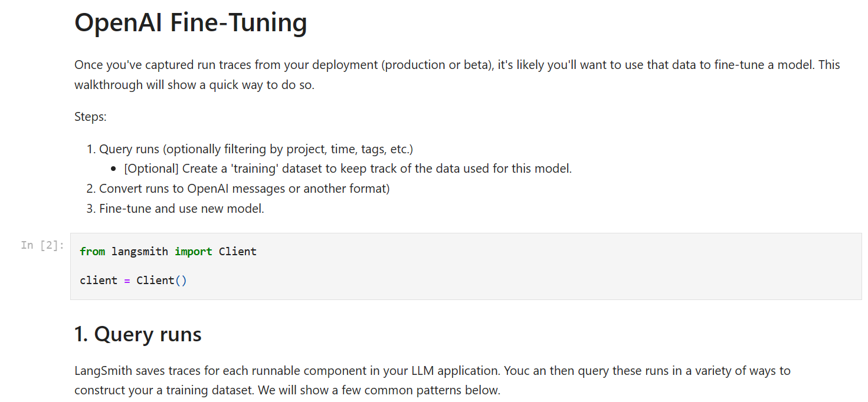This screenshot has width=868, height=402.
Task: Click the line 'construct your a training dataset'
Action: click(x=287, y=390)
